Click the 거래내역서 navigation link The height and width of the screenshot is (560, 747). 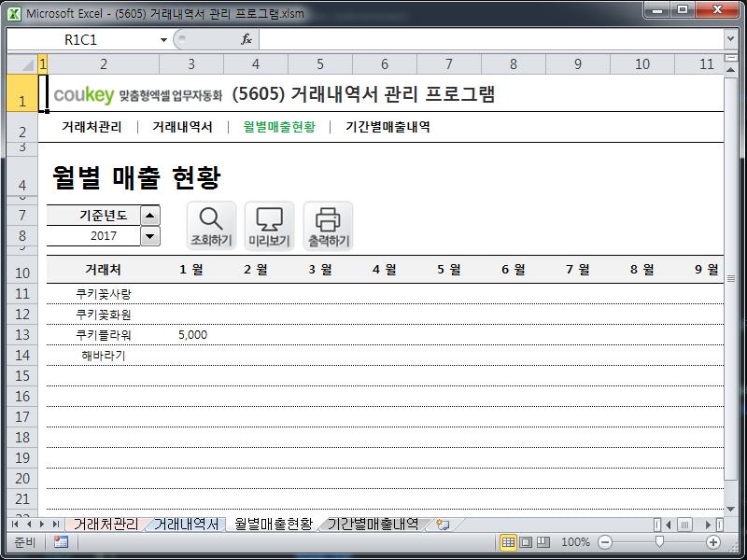pos(182,127)
